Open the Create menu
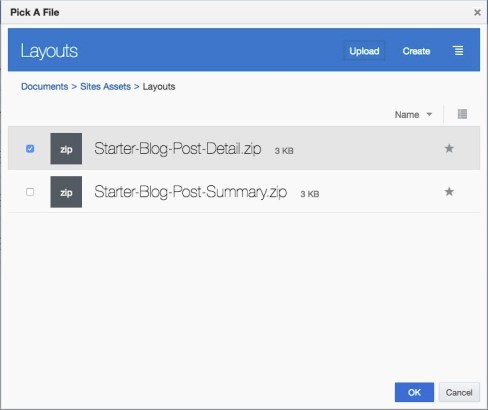Image resolution: width=488 pixels, height=410 pixels. click(x=416, y=51)
